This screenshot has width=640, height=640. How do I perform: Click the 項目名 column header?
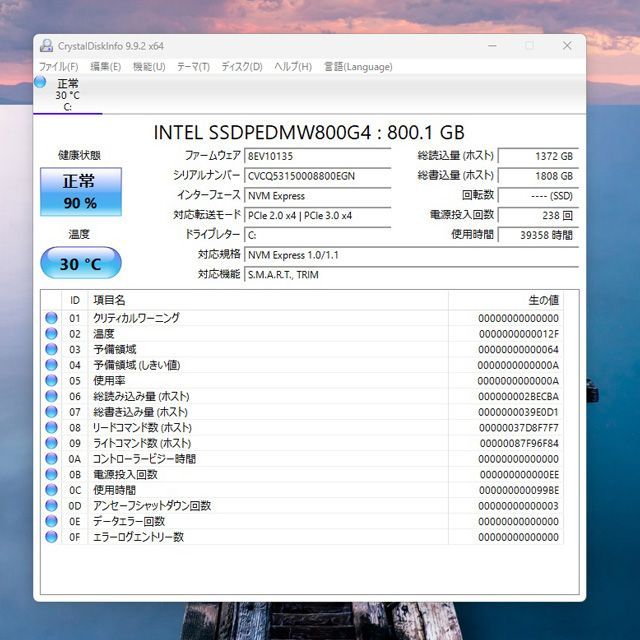click(268, 300)
